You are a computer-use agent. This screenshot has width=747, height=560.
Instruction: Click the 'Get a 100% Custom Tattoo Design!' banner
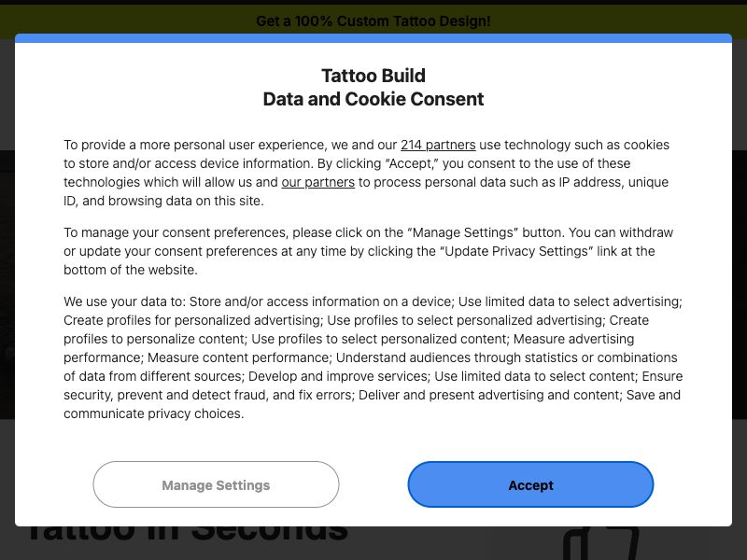point(373,21)
